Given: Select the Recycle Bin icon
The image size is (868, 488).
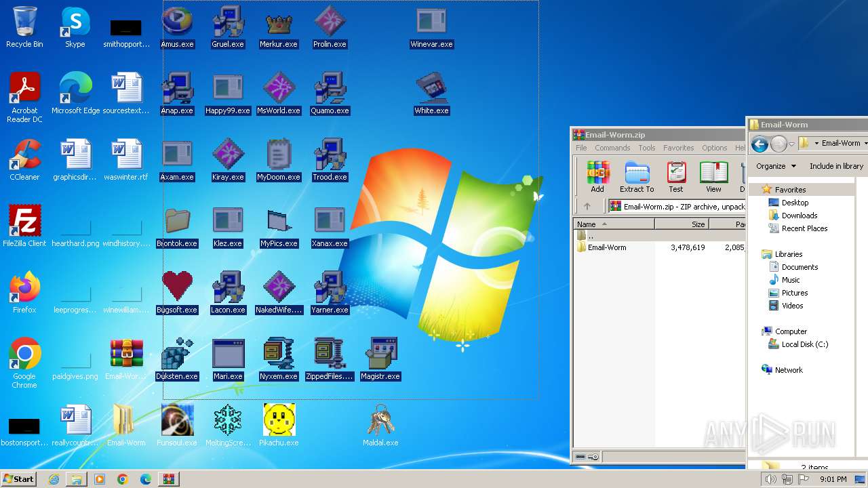Looking at the screenshot, I should [24, 27].
